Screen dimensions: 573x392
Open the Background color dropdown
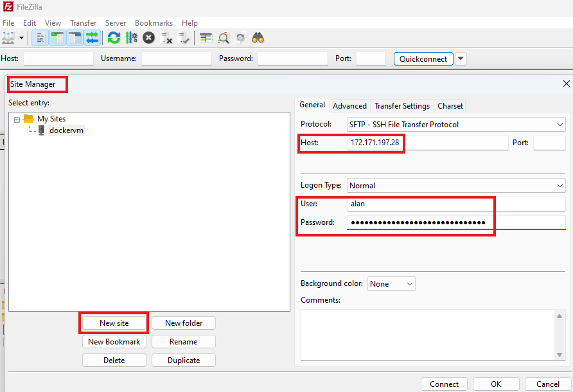[391, 284]
